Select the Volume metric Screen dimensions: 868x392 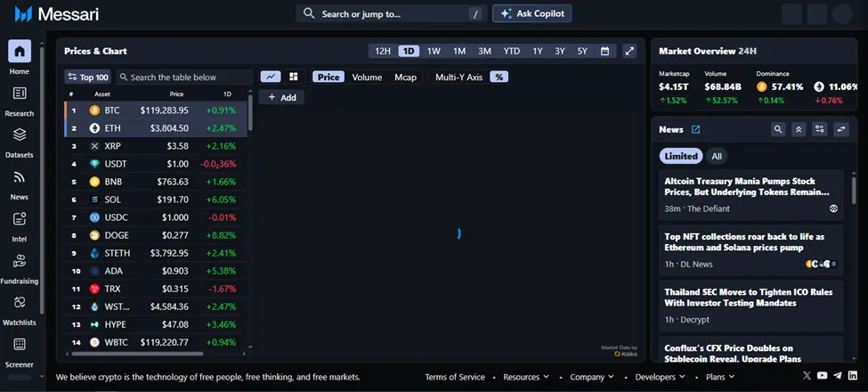pos(367,77)
